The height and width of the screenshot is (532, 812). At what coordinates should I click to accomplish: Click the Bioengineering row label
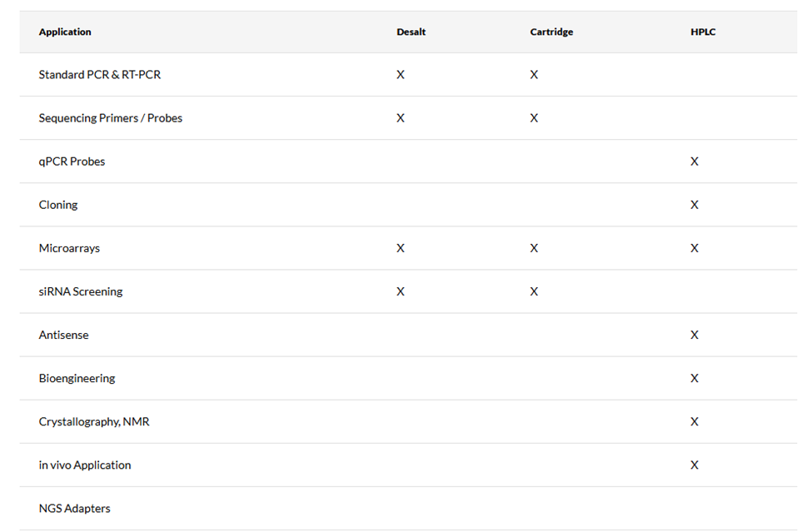pos(77,378)
